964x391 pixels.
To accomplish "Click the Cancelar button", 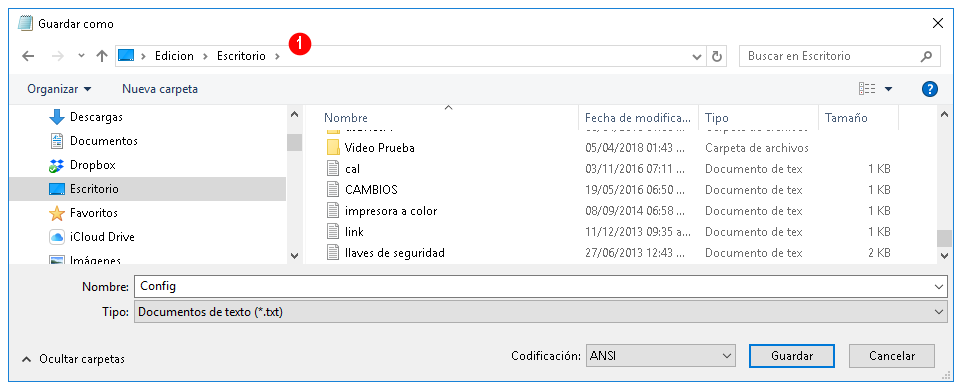I will pyautogui.click(x=891, y=355).
